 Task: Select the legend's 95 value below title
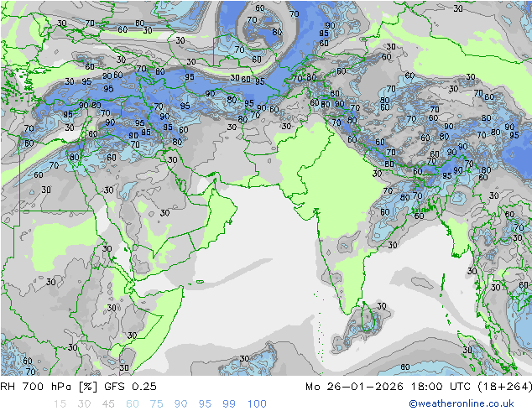pos(205,404)
